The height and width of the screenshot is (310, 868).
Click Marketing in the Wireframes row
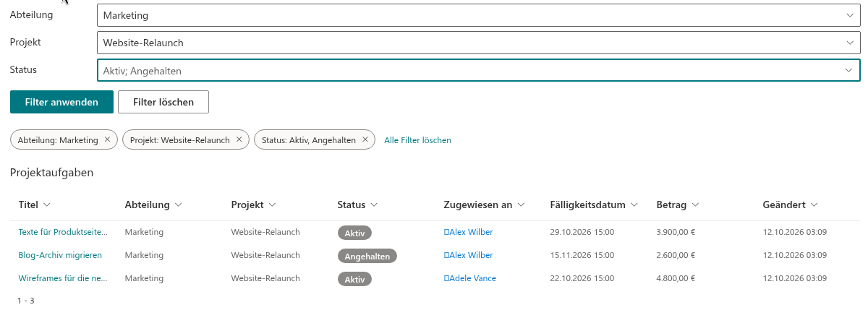click(144, 278)
